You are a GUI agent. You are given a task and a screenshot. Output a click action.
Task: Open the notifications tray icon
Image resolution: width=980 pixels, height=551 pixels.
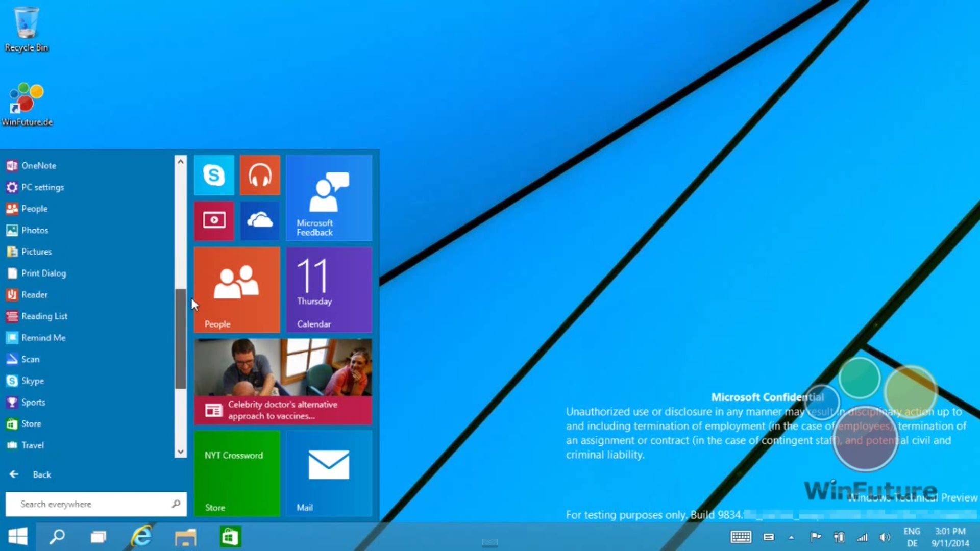(768, 537)
